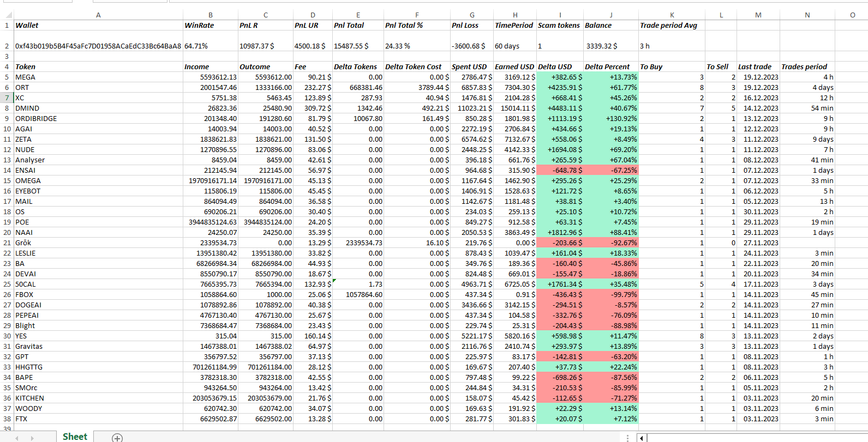
Task: Click Pnl Total % value 24.33 %
Action: tap(417, 41)
